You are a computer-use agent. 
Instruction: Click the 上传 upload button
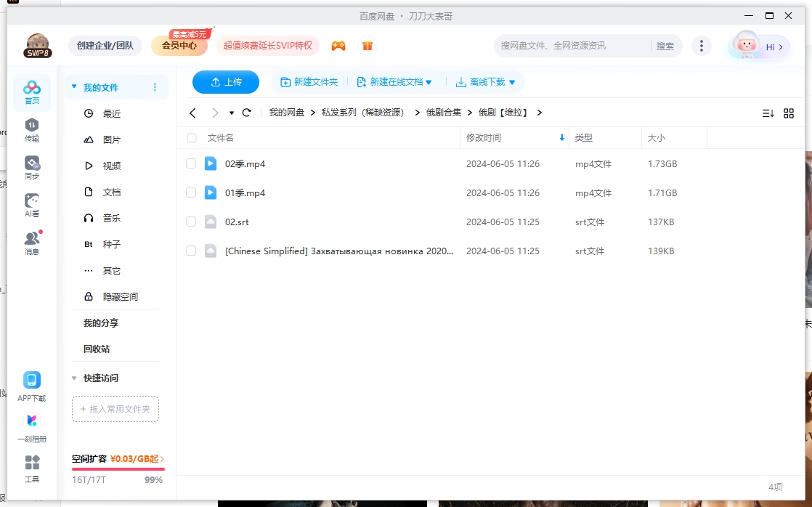[x=226, y=82]
